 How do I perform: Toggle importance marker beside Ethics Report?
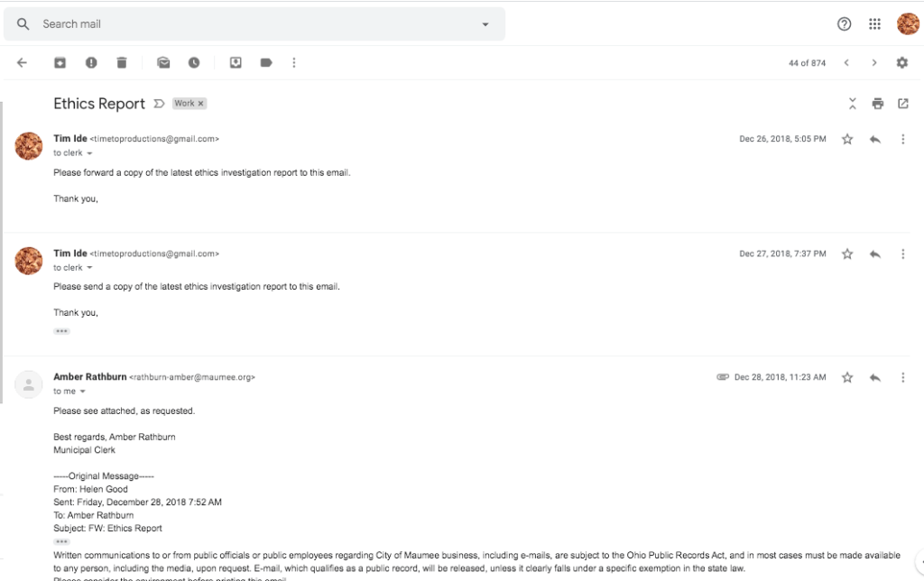(159, 104)
